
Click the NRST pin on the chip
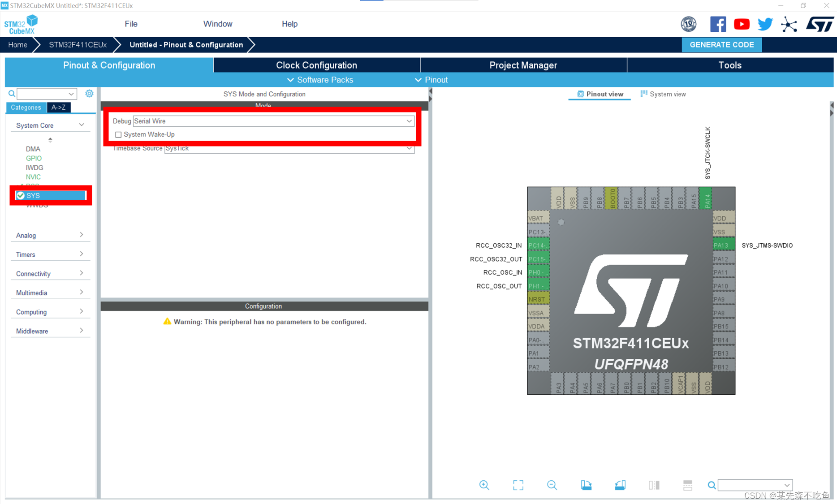coord(539,299)
